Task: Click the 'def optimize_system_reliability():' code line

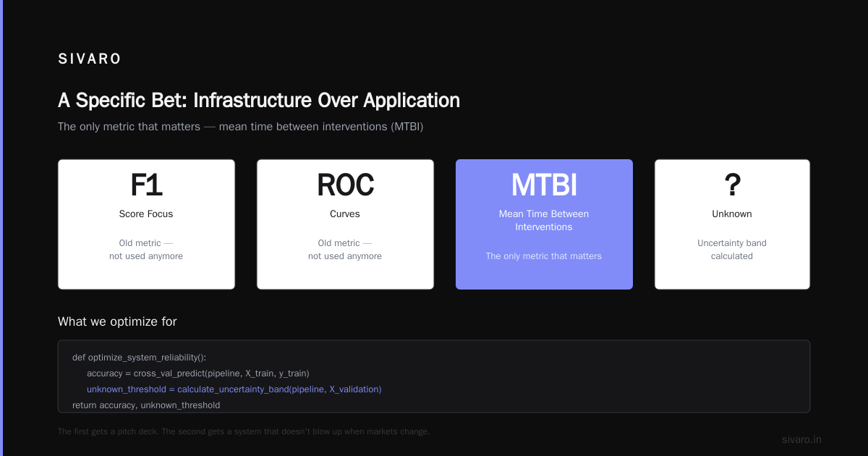Action: coord(139,358)
